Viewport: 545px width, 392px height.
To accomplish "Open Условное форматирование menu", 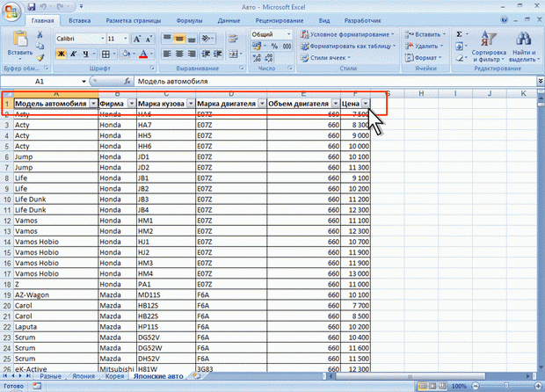I will (348, 34).
